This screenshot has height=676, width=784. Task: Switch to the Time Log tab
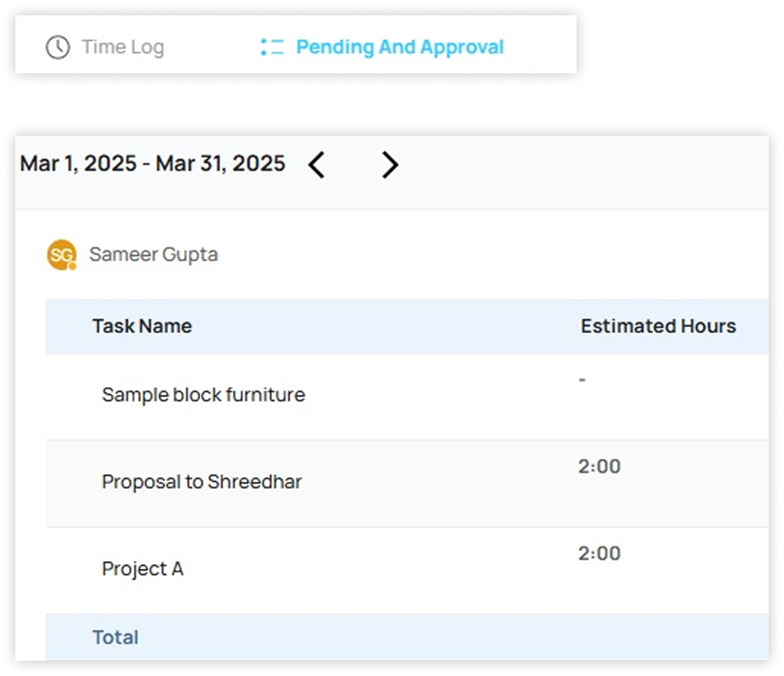[123, 47]
